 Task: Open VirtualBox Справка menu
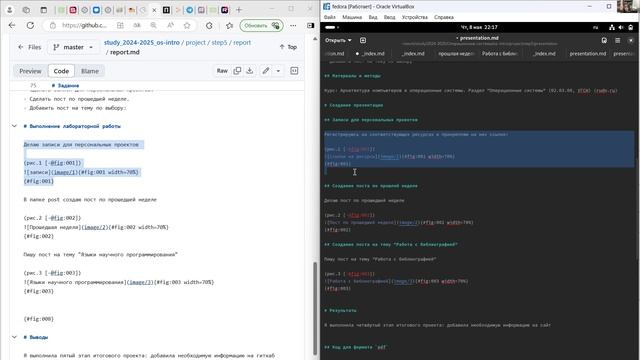(444, 17)
